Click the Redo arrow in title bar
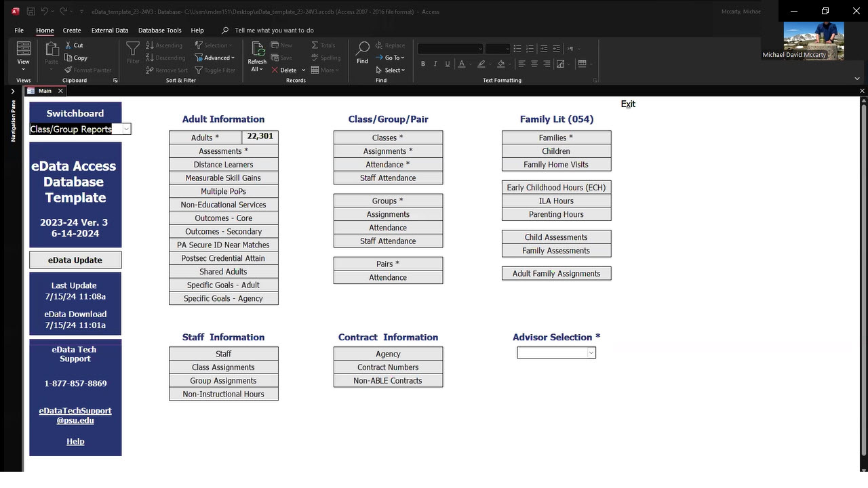Image resolution: width=868 pixels, height=488 pixels. (x=63, y=12)
